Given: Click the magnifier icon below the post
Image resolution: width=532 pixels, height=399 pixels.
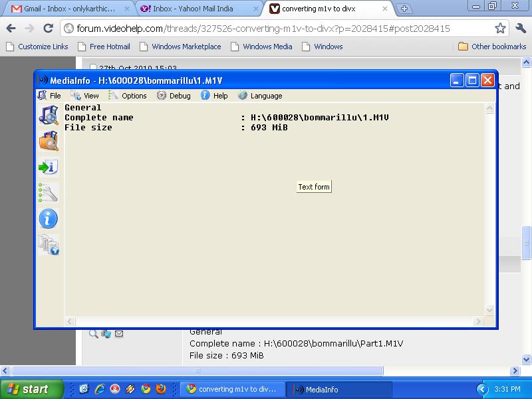Looking at the screenshot, I should coord(93,334).
